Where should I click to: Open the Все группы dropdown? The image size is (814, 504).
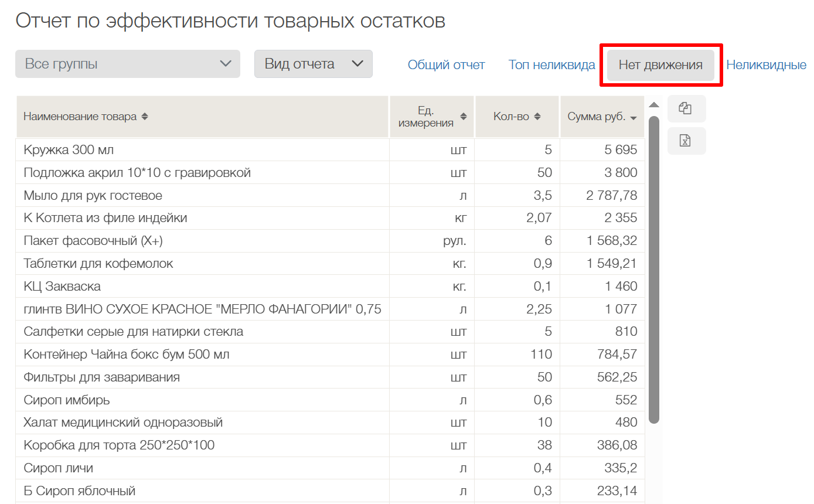click(128, 64)
